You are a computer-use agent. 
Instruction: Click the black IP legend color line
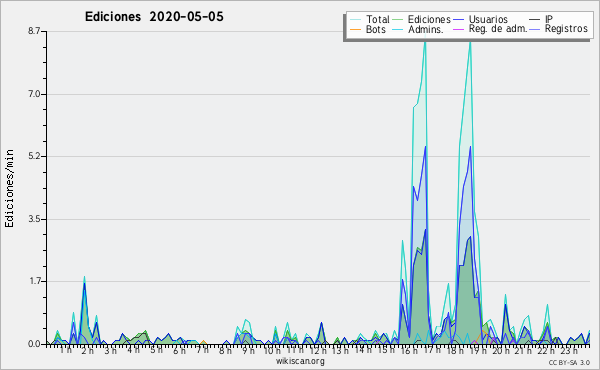click(x=535, y=20)
